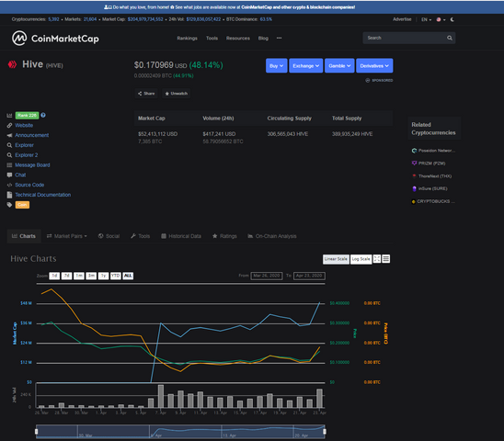Click the Advertise link
Screen dimensions: 504x441
point(402,19)
